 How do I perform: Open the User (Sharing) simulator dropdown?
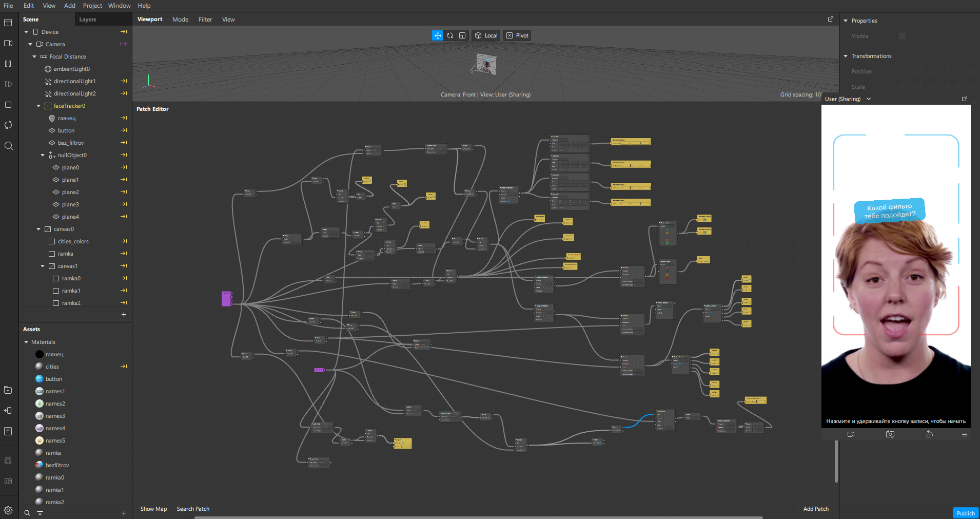(869, 99)
